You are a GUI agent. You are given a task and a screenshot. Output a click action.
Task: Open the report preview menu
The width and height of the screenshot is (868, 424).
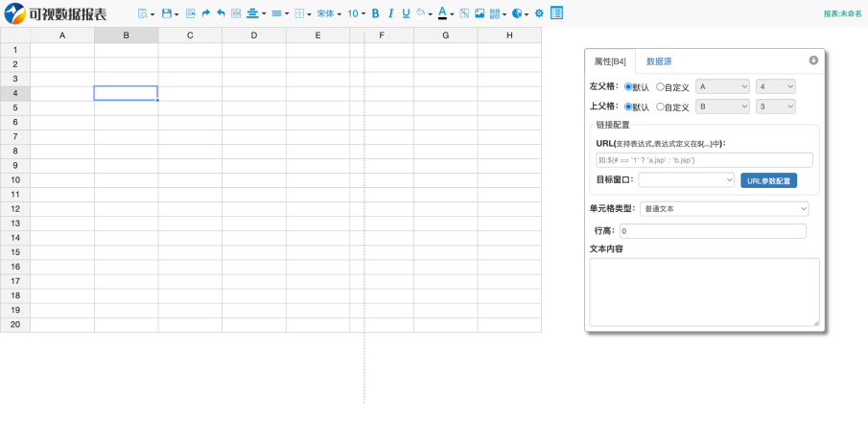(146, 13)
